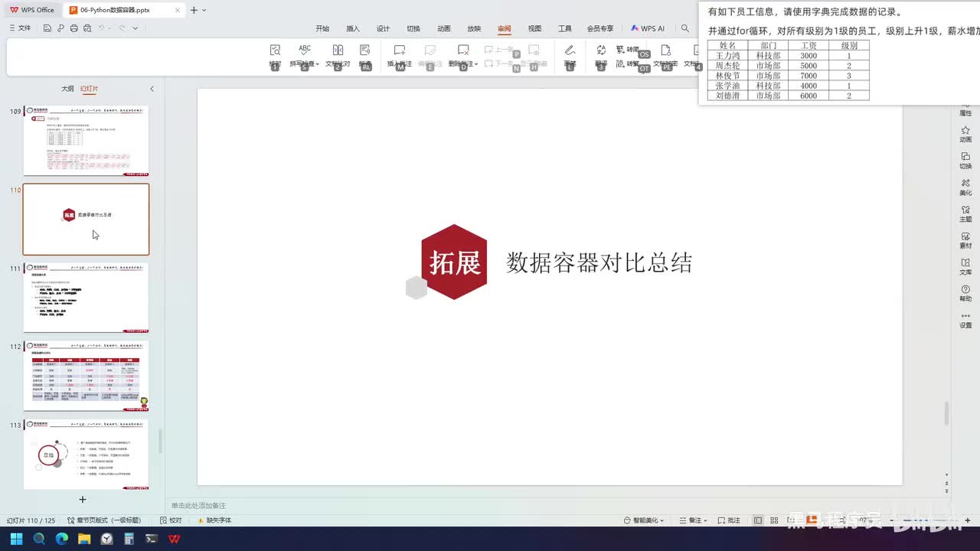Open Microsoft Edge from the taskbar
This screenshot has width=980, height=551.
[61, 539]
